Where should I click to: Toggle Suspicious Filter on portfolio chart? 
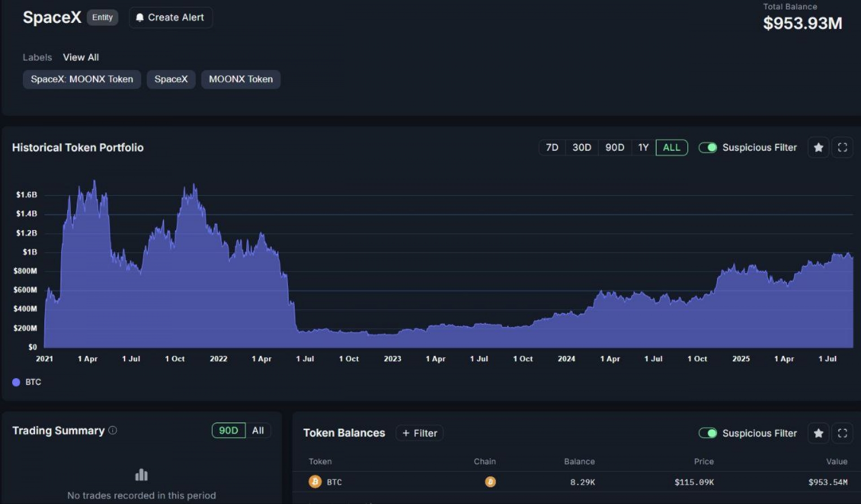[708, 148]
